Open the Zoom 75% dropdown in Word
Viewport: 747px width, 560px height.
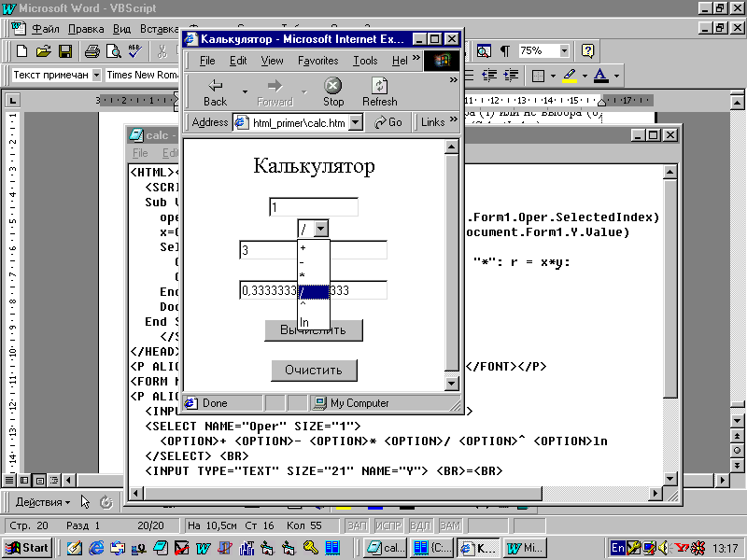tap(565, 50)
